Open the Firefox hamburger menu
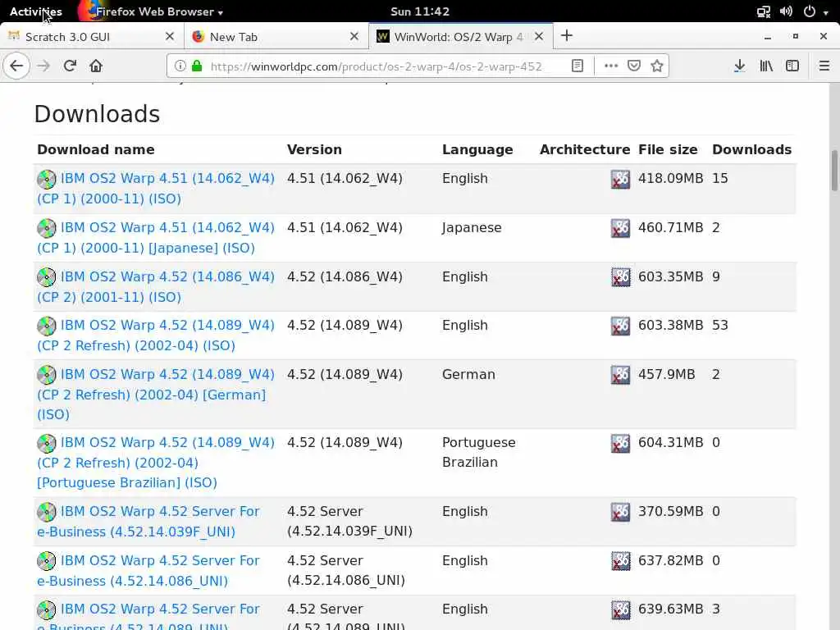This screenshot has height=630, width=840. (824, 66)
